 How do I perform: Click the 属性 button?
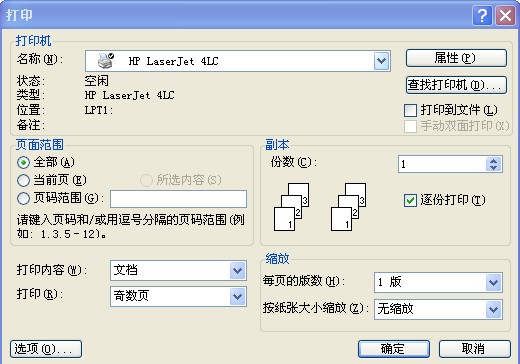(456, 58)
